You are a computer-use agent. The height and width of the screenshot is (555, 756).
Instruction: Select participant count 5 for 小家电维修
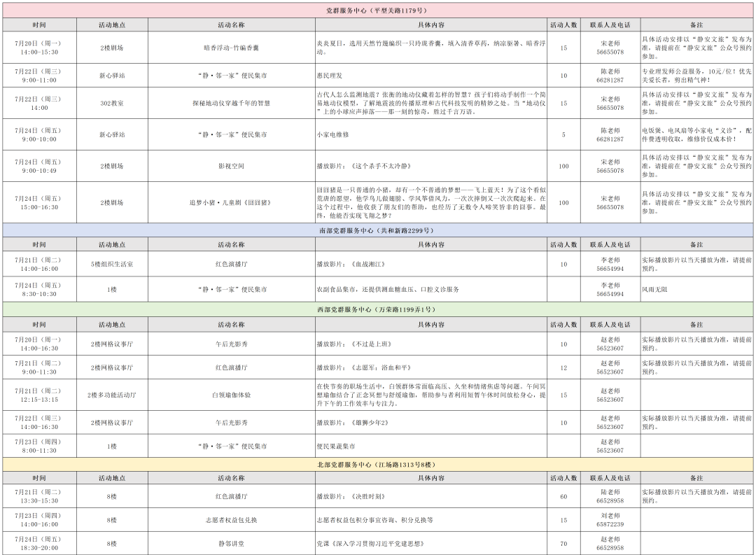click(x=563, y=134)
